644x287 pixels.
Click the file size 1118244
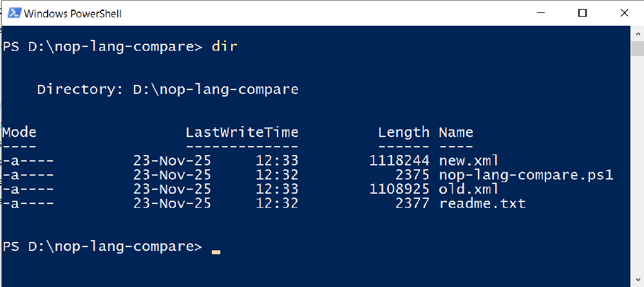(x=399, y=160)
